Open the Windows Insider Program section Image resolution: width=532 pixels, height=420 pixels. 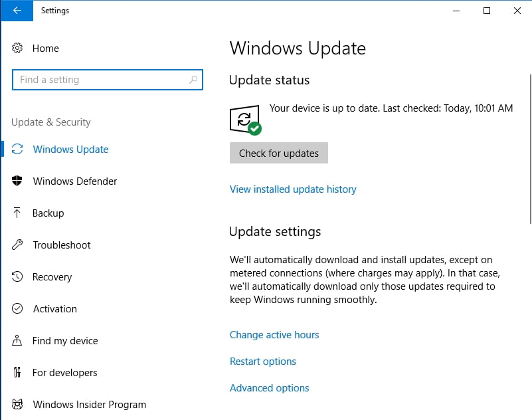click(90, 405)
